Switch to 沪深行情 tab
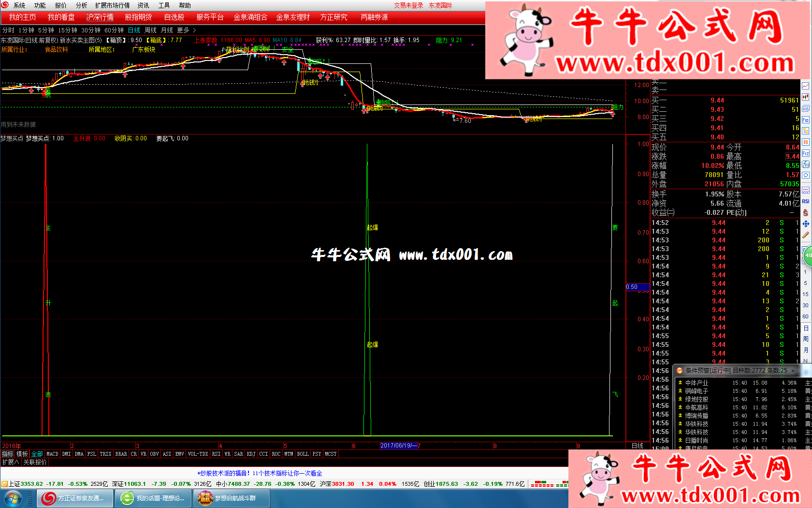 pyautogui.click(x=100, y=17)
